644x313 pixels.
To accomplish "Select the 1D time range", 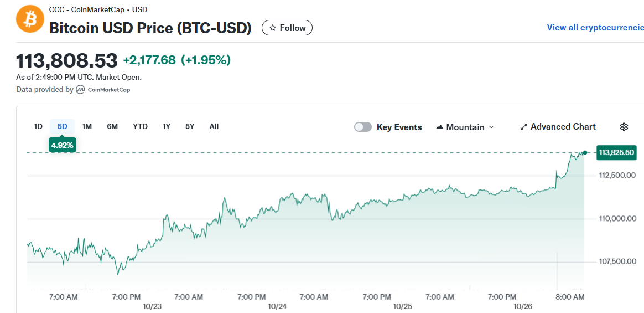I will 38,126.
